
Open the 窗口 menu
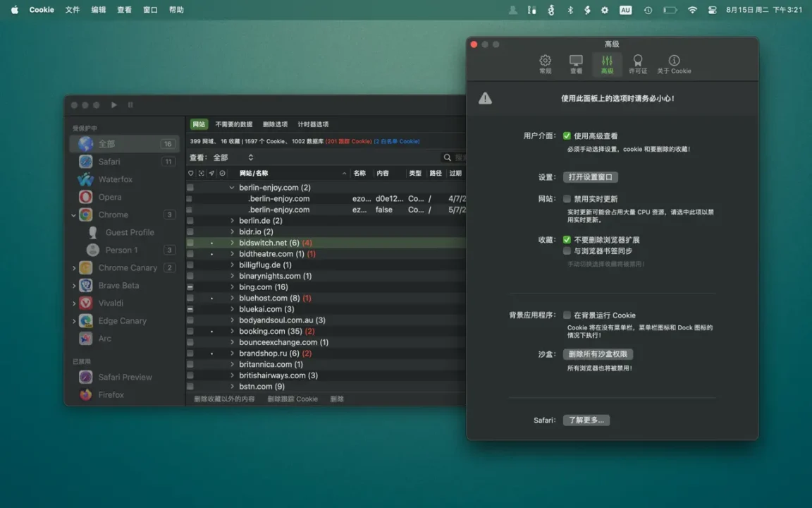coord(150,10)
